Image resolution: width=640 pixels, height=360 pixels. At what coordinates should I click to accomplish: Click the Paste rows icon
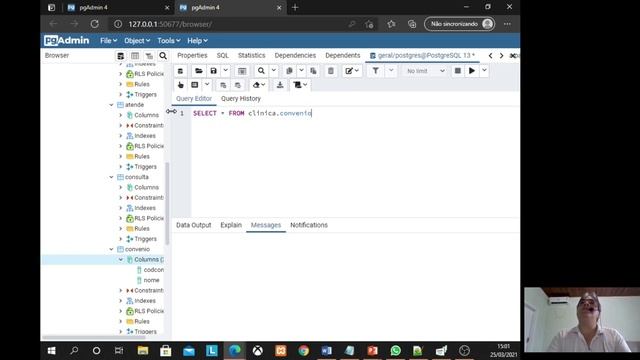[x=313, y=71]
